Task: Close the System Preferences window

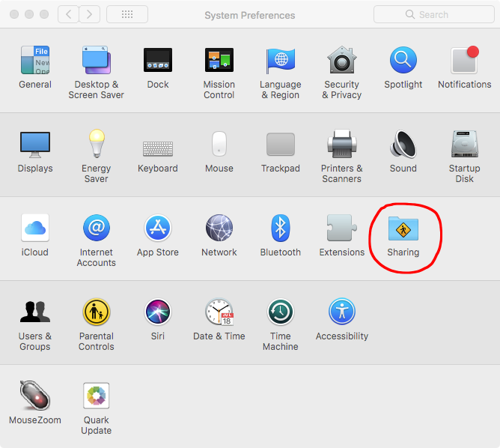Action: [14, 14]
